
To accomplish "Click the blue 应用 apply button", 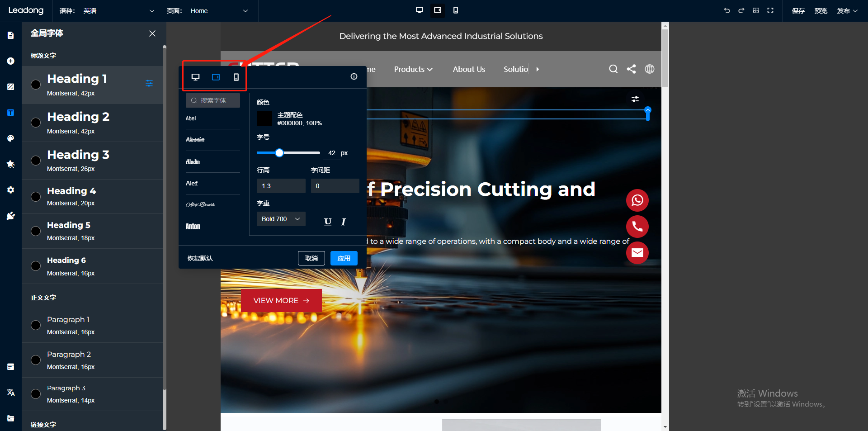I will [x=344, y=258].
